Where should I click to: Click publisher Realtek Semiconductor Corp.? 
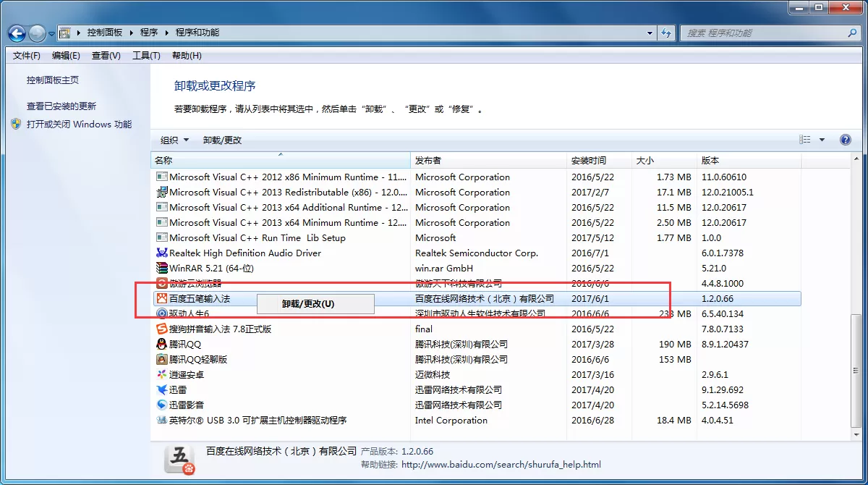coord(477,253)
